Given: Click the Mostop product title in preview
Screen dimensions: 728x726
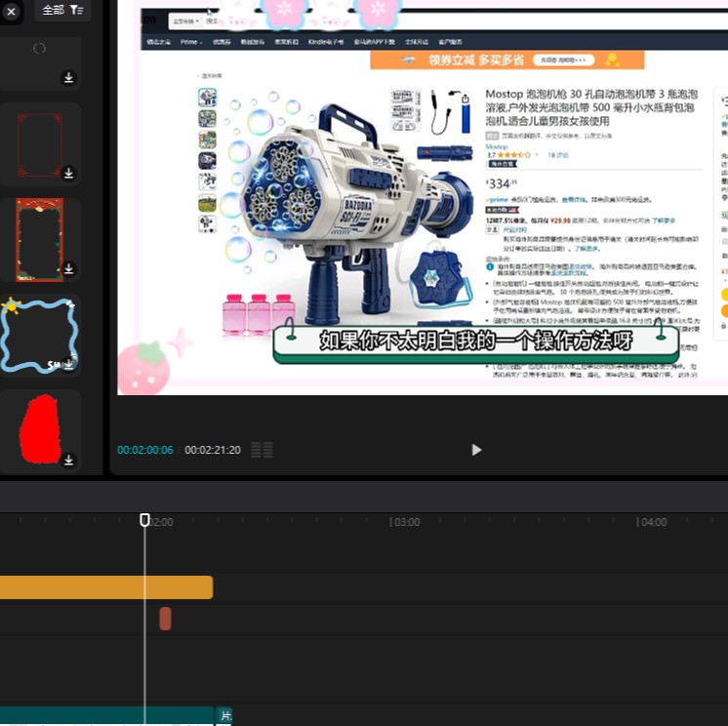Looking at the screenshot, I should tap(591, 107).
